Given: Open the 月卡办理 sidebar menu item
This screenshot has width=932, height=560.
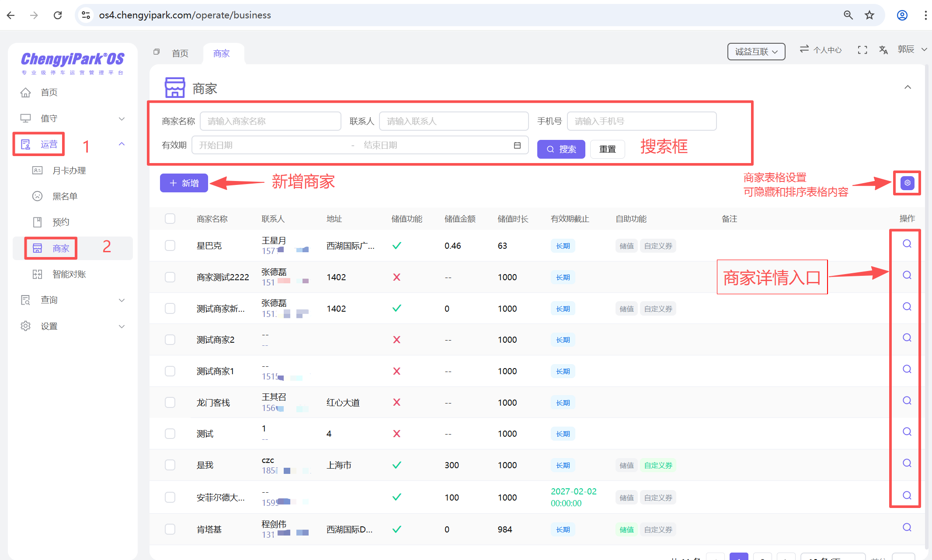Looking at the screenshot, I should click(x=70, y=170).
